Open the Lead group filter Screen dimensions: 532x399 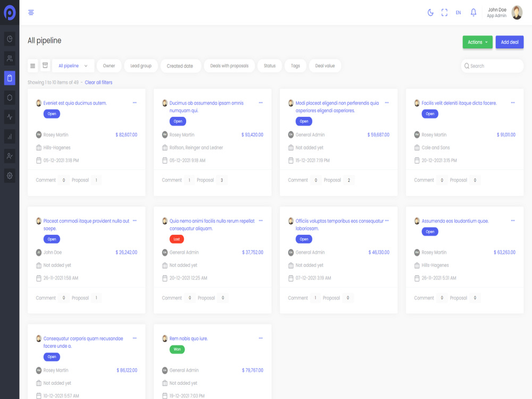pyautogui.click(x=141, y=66)
